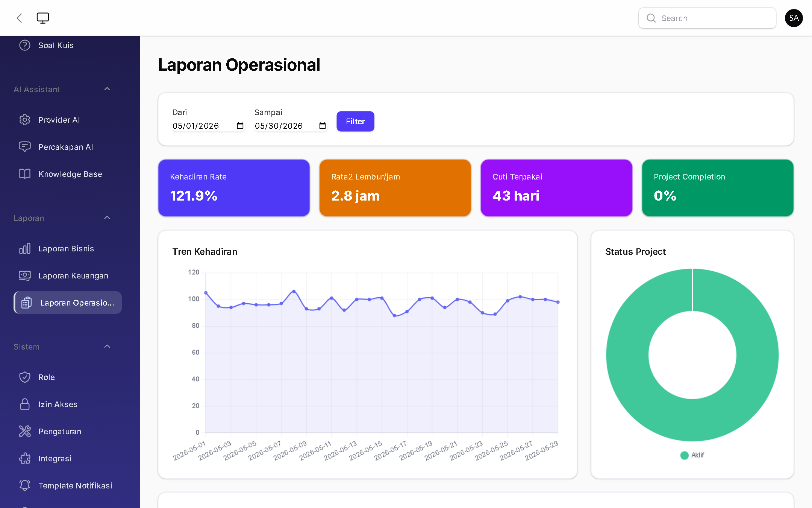Collapse the Laporan section chevron
The image size is (812, 508).
107,218
